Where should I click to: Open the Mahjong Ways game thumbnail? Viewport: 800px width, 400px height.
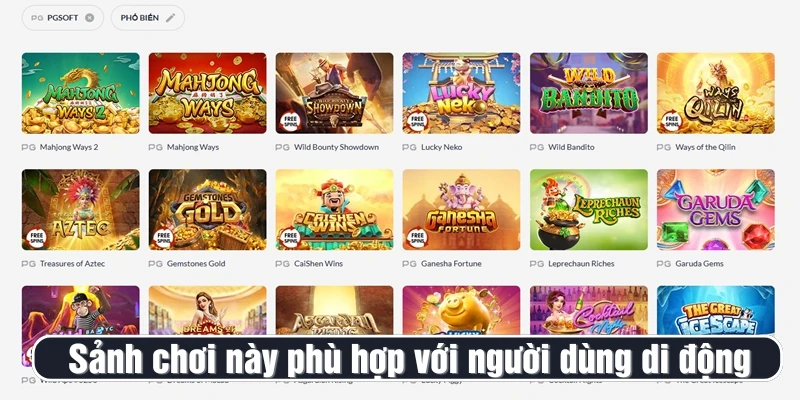(207, 93)
